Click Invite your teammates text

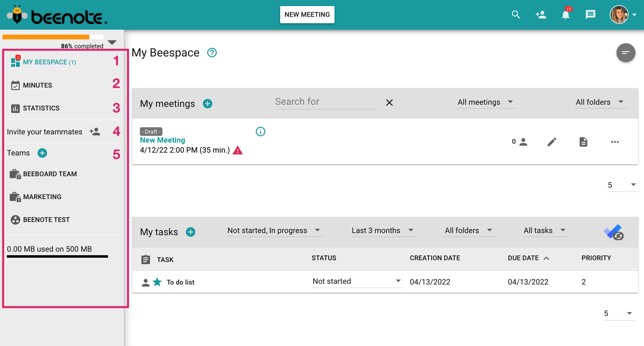tap(44, 132)
